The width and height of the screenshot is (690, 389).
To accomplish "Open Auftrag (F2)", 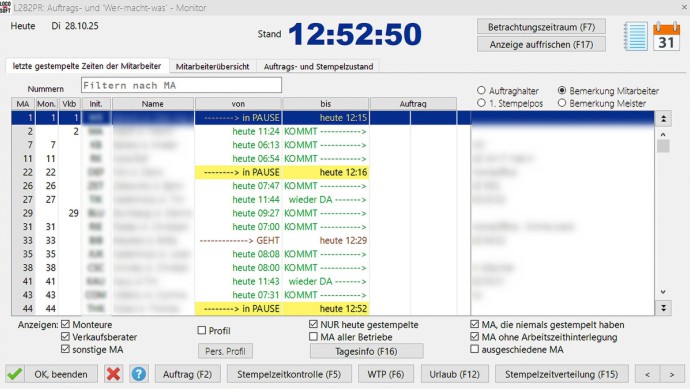I will point(187,374).
